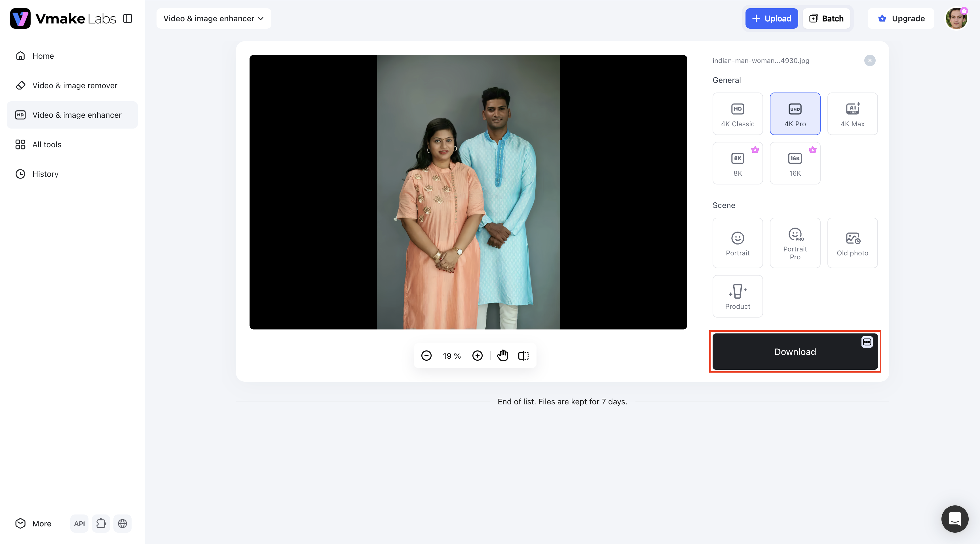The height and width of the screenshot is (544, 980).
Task: Select the hand pan tool
Action: point(502,356)
